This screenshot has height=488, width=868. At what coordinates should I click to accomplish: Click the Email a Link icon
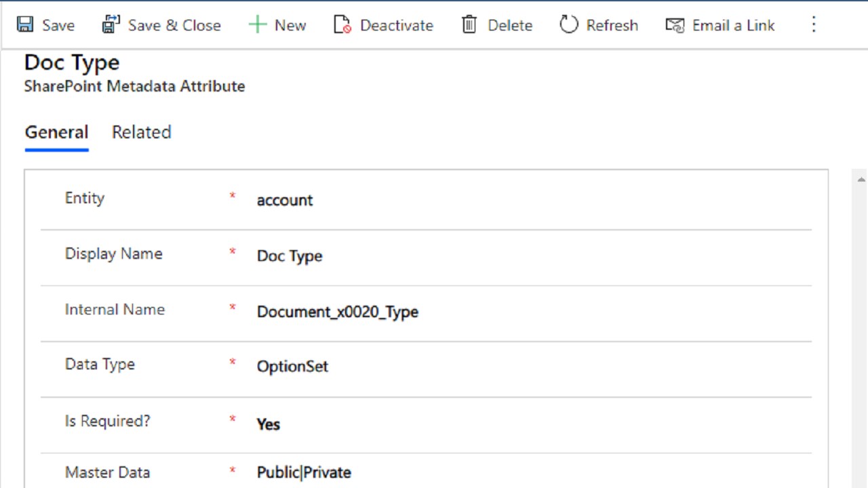click(675, 25)
